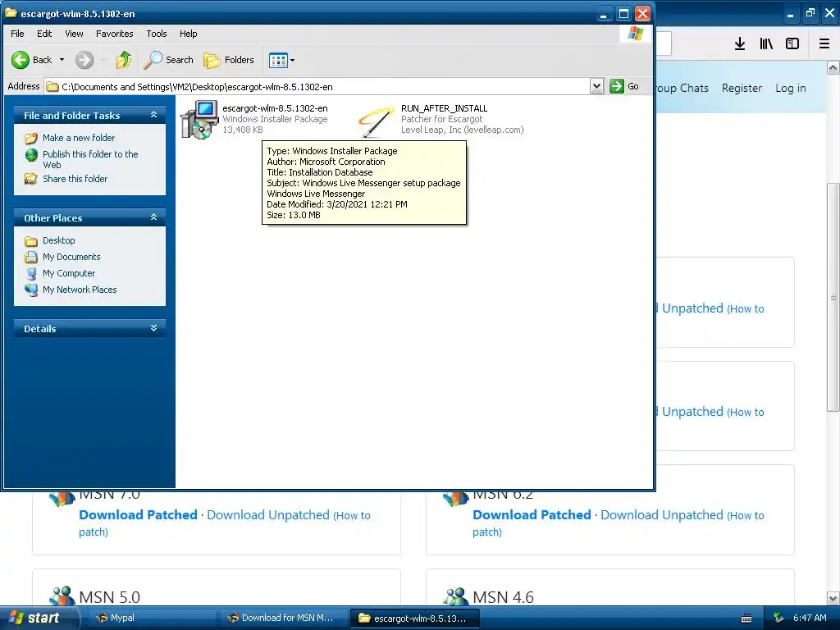The width and height of the screenshot is (840, 630).
Task: Click the Share this folder icon
Action: point(31,179)
